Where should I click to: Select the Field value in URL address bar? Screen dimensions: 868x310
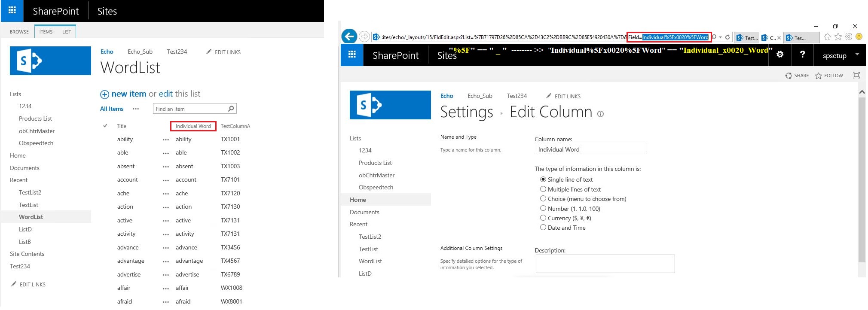pyautogui.click(x=675, y=37)
